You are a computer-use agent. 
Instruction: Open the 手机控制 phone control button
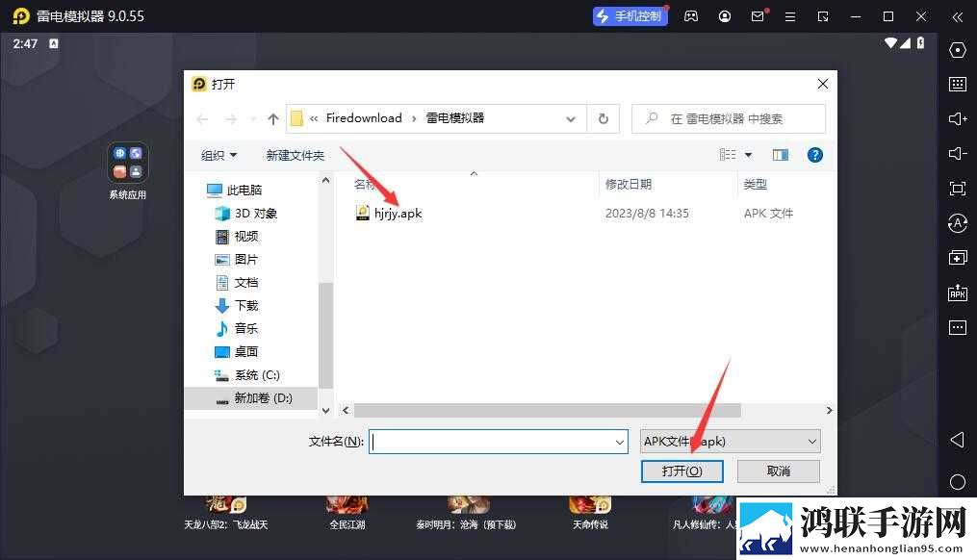[x=630, y=16]
